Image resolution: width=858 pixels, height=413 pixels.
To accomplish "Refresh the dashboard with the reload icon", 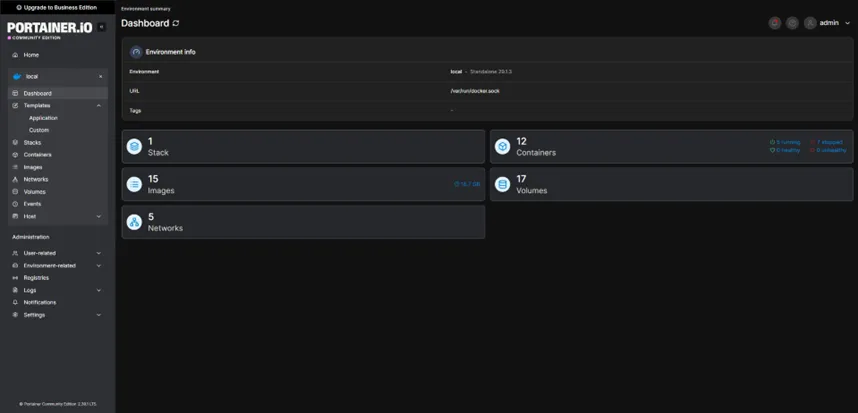I will [176, 24].
